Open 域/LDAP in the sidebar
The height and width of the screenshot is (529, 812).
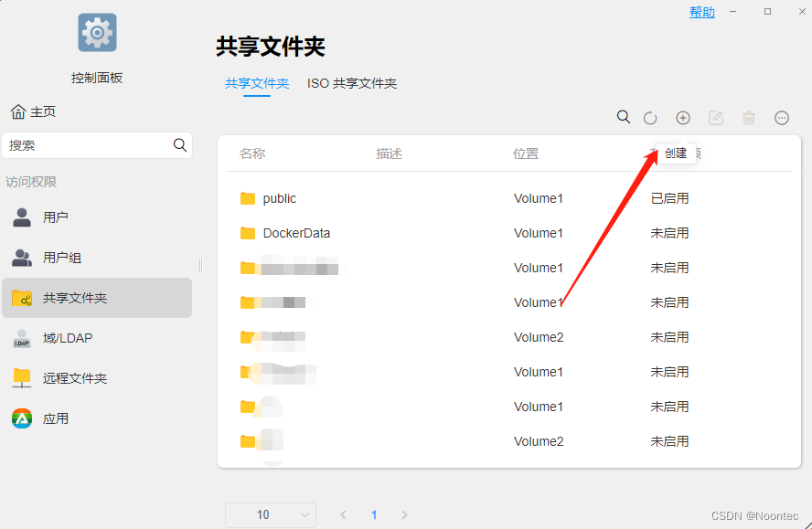(97, 338)
